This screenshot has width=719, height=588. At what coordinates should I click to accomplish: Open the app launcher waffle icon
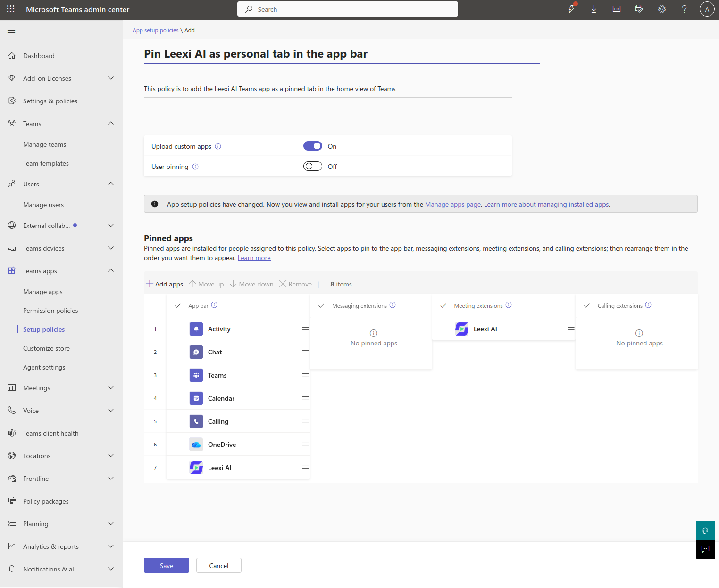11,9
